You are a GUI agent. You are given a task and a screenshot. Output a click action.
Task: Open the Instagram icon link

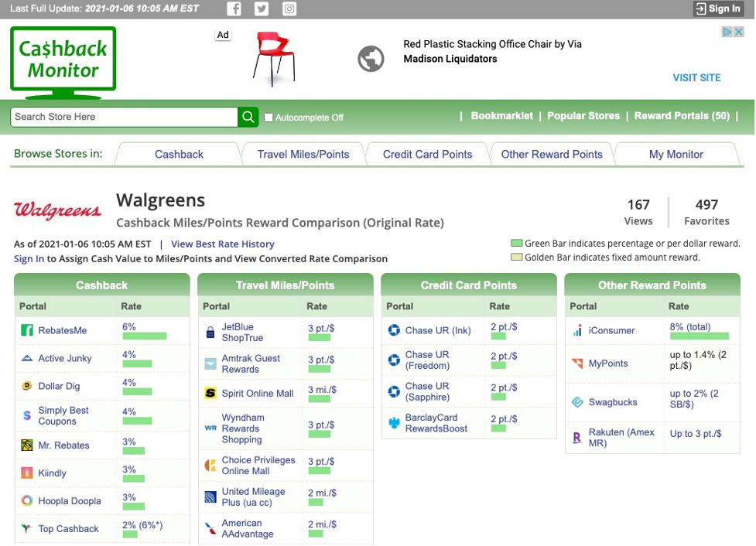coord(289,9)
